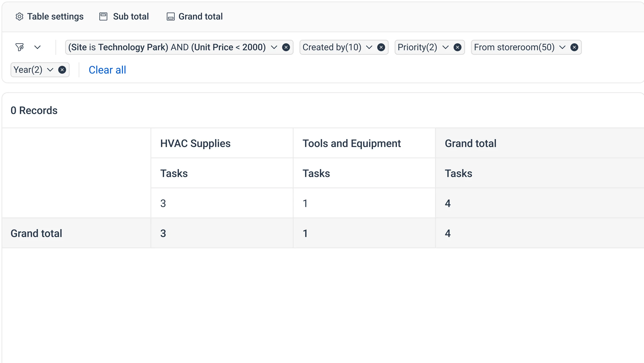Expand the Created by(10) dropdown
644x363 pixels.
pos(369,48)
